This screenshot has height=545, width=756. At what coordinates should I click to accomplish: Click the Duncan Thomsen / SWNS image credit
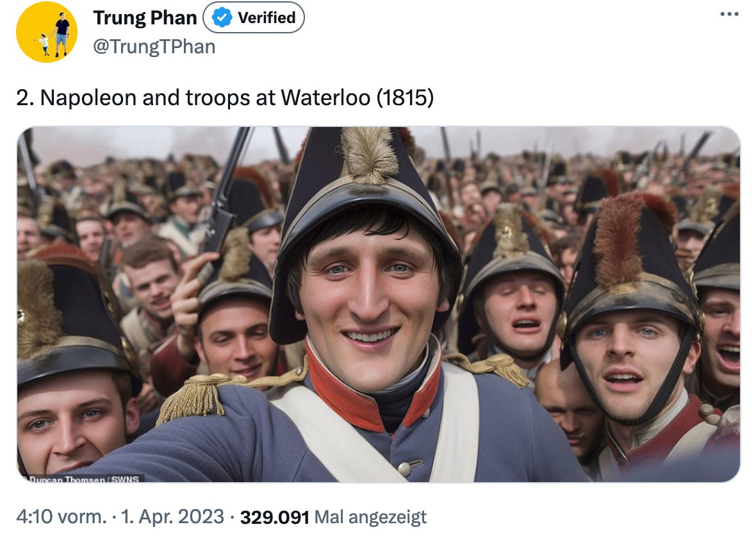tap(84, 479)
